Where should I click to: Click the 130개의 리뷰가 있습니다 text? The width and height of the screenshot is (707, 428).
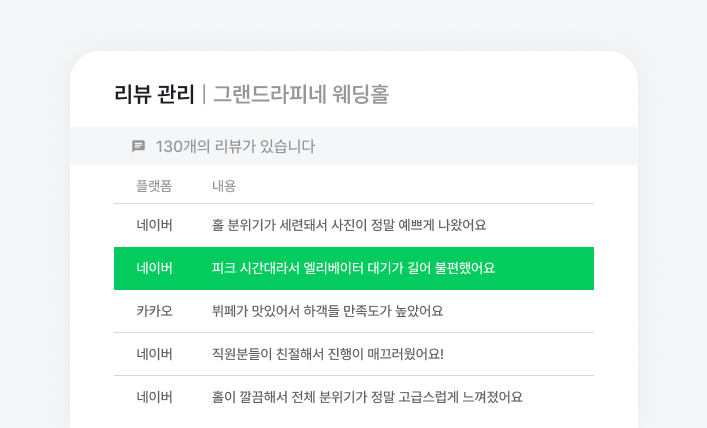[235, 146]
